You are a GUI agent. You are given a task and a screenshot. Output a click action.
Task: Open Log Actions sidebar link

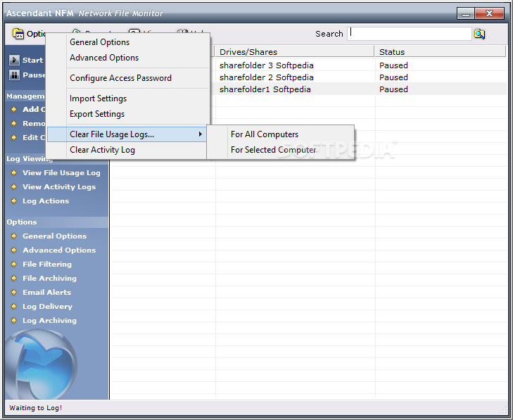tap(46, 201)
